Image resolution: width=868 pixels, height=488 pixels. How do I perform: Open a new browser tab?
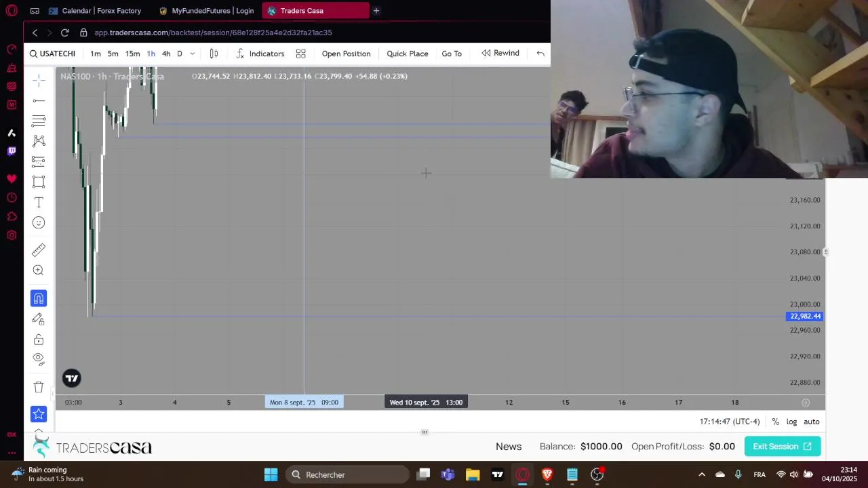[376, 11]
